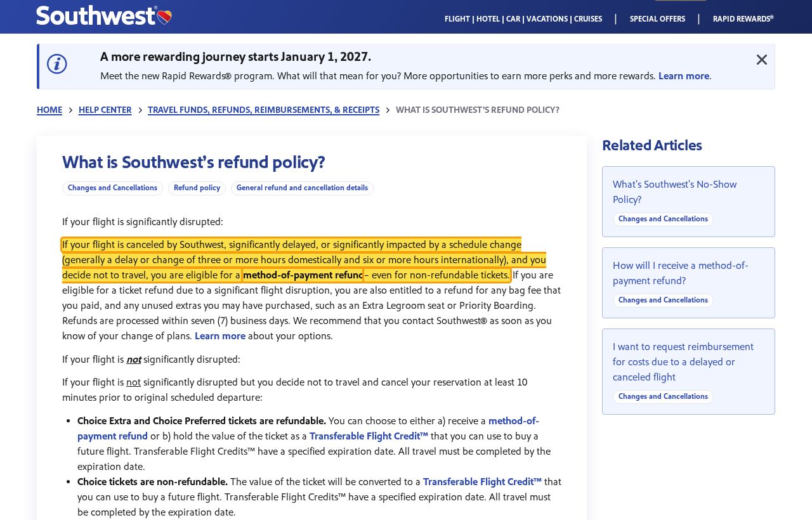812x520 pixels.
Task: Click Changes and Cancellations tag on method-of-payment refund card
Action: click(x=663, y=301)
